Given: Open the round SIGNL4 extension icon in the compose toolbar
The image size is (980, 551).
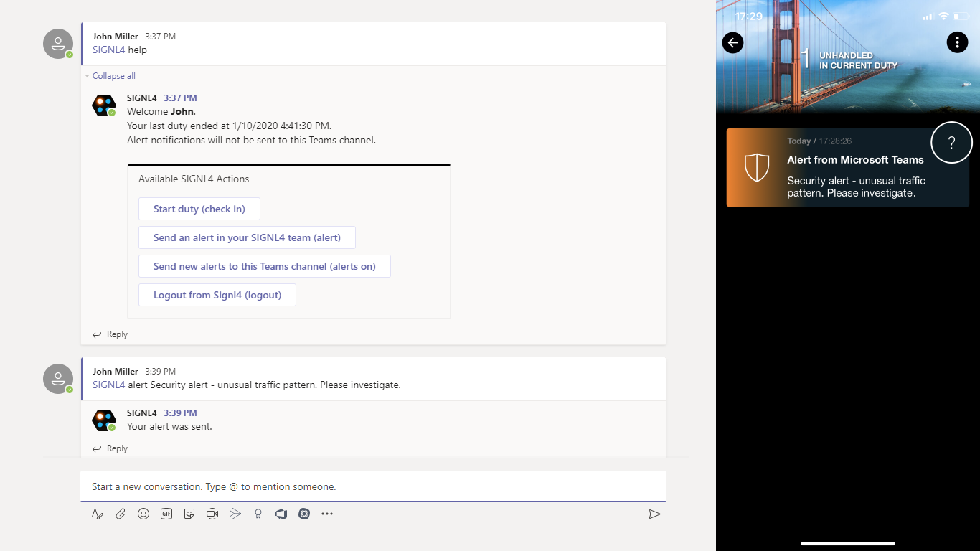Looking at the screenshot, I should pos(304,514).
